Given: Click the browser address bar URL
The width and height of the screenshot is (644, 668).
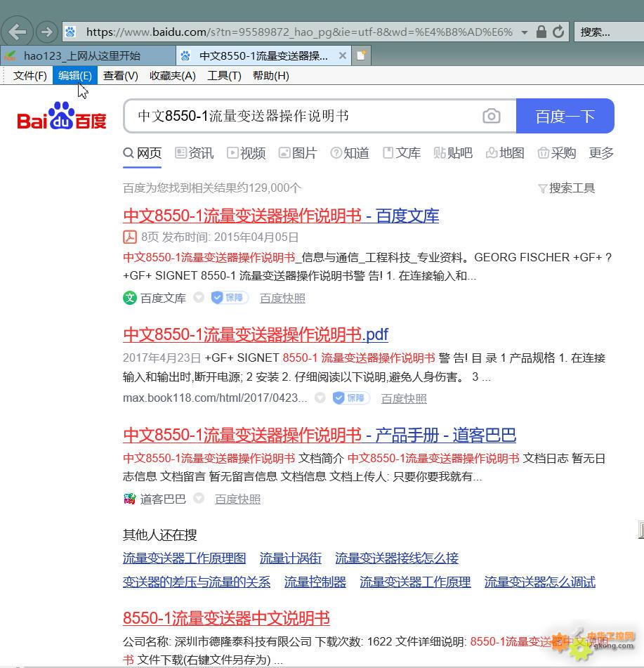Looking at the screenshot, I should pos(299,32).
